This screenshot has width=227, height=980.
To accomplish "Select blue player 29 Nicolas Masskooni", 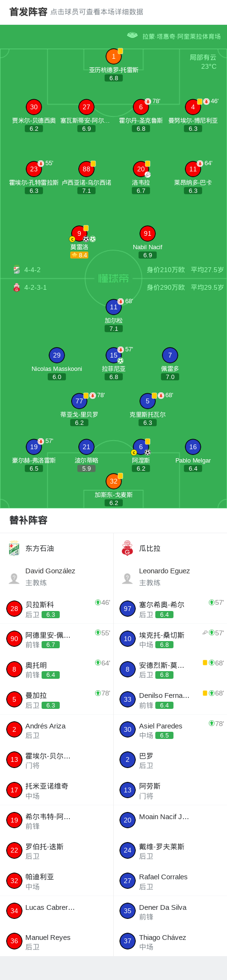I will pyautogui.click(x=57, y=355).
